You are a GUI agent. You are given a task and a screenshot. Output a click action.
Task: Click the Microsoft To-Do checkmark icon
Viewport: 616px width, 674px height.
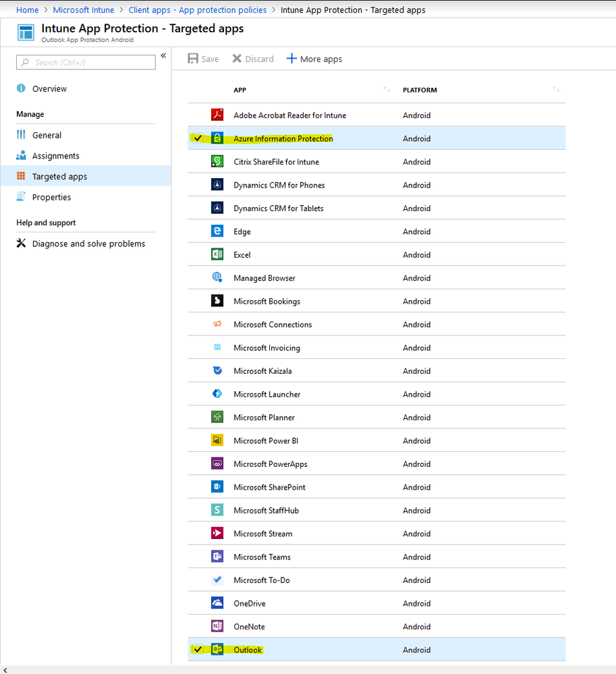pos(217,580)
